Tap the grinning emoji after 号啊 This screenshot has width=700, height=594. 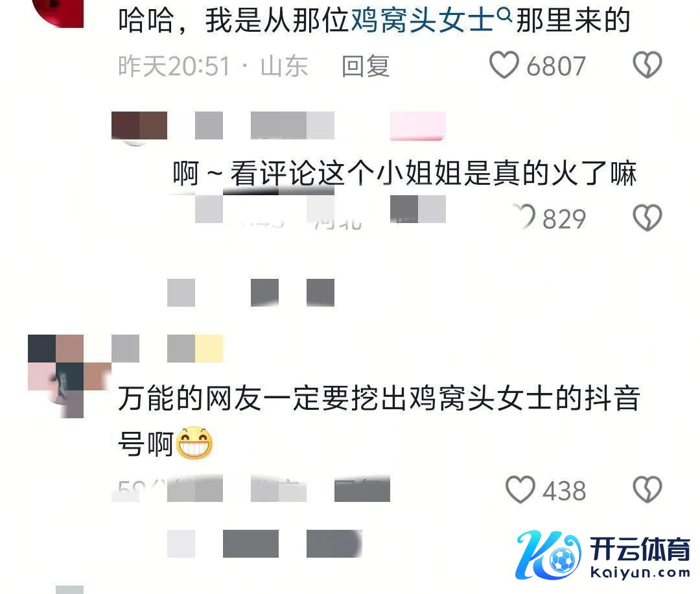click(194, 443)
